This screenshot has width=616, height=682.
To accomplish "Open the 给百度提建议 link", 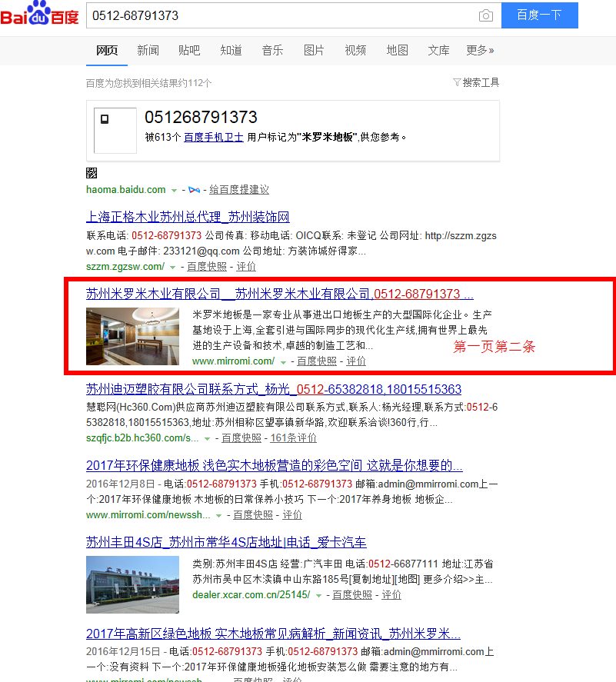I will (240, 189).
